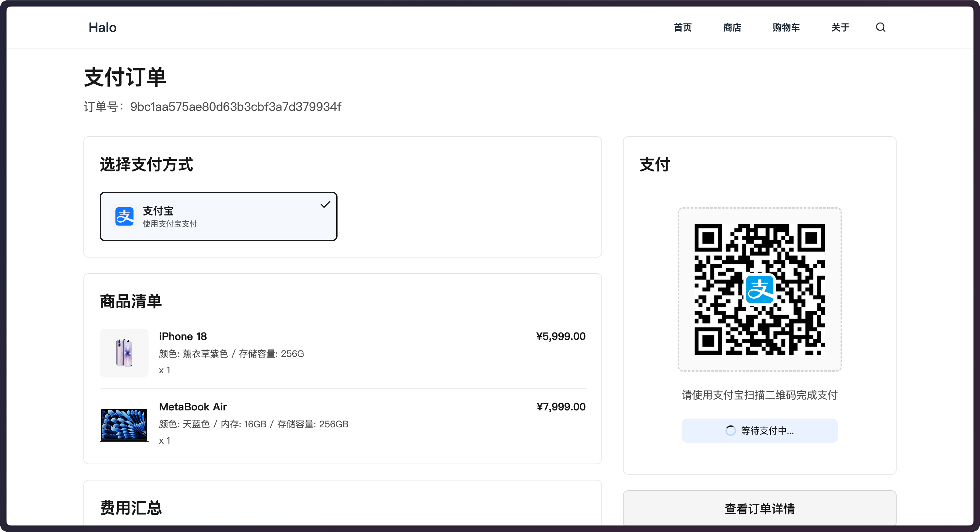Click the Halo site logo
This screenshot has width=980, height=532.
(x=102, y=27)
